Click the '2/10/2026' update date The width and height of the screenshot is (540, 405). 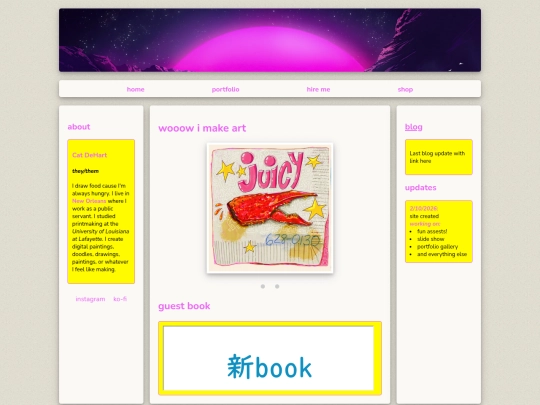[423, 208]
